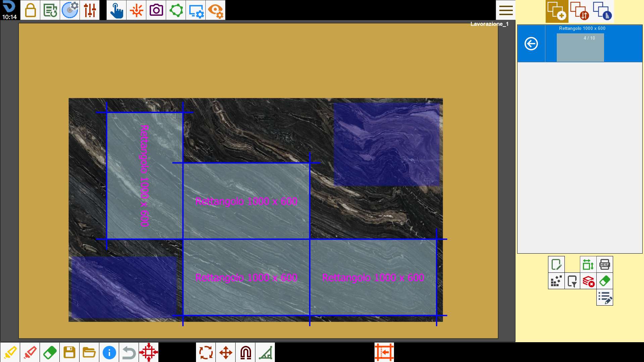Select the move cross-arrows tool
644x362 pixels.
click(x=226, y=352)
